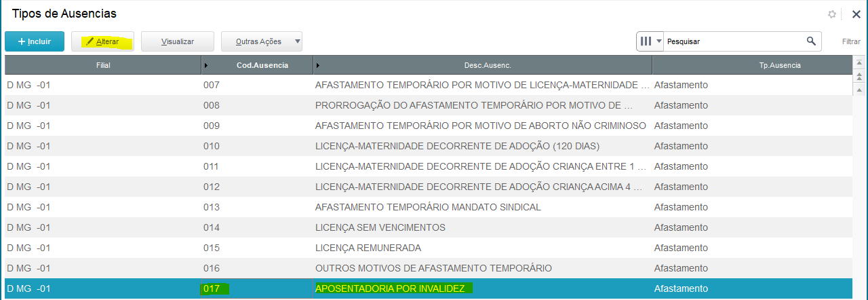Click the Alterar button

[x=102, y=41]
